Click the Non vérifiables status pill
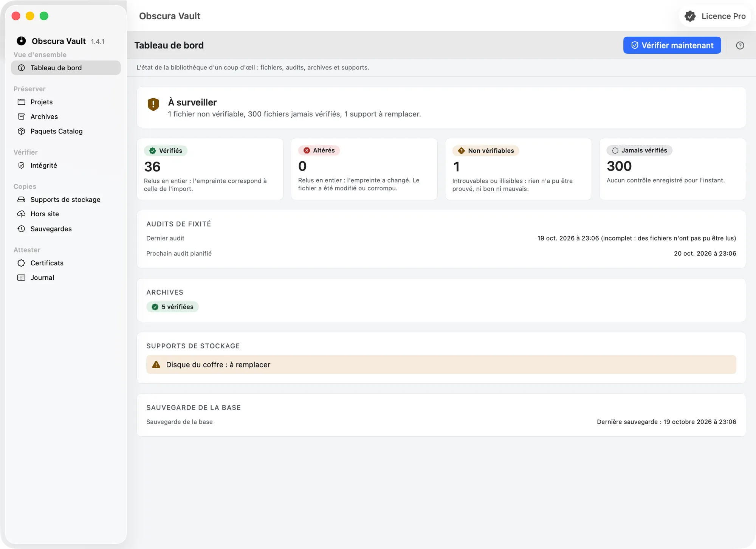This screenshot has width=756, height=549. [486, 151]
